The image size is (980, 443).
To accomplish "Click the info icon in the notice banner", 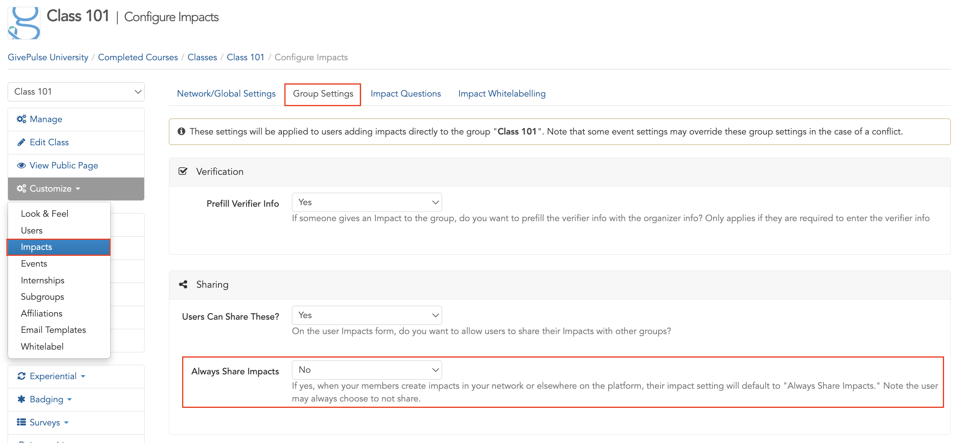I will pyautogui.click(x=181, y=131).
